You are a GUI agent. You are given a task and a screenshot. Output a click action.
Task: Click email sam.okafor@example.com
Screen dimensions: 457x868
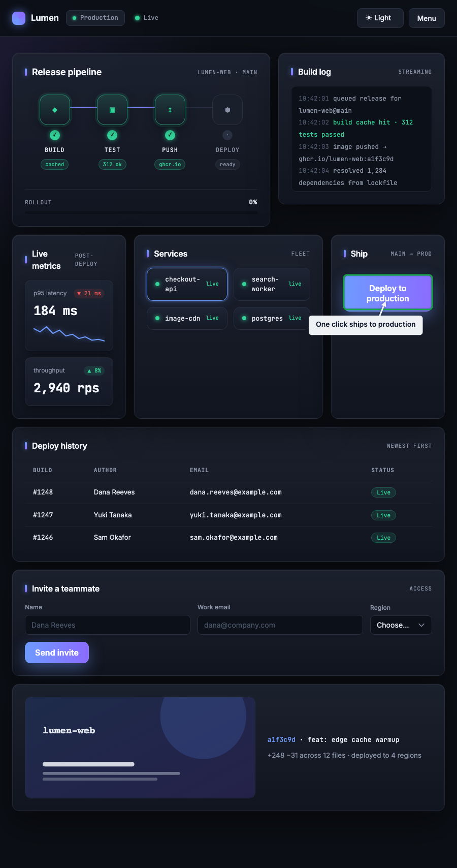click(x=234, y=537)
